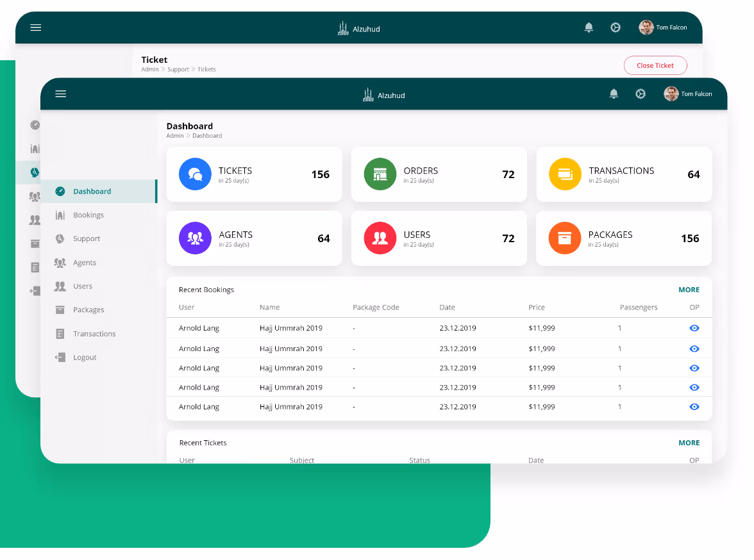Open hamburger menu in Ticket window
This screenshot has width=754, height=560.
[x=36, y=28]
